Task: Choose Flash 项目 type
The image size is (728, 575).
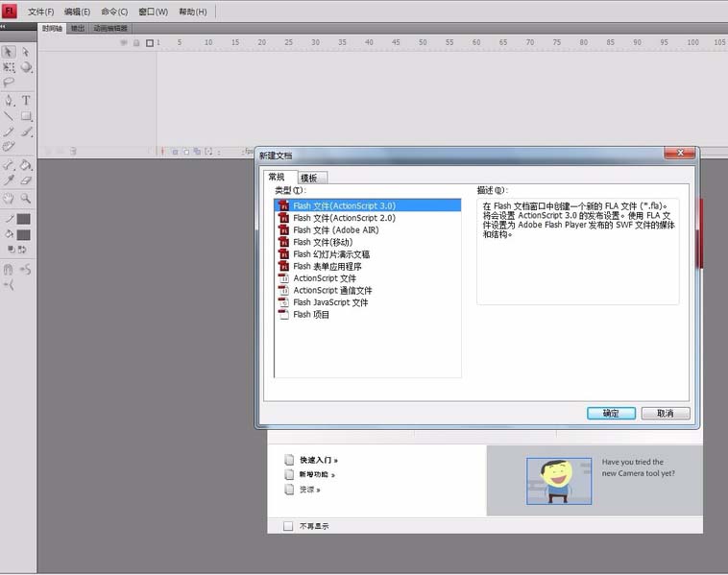Action: pos(368,314)
